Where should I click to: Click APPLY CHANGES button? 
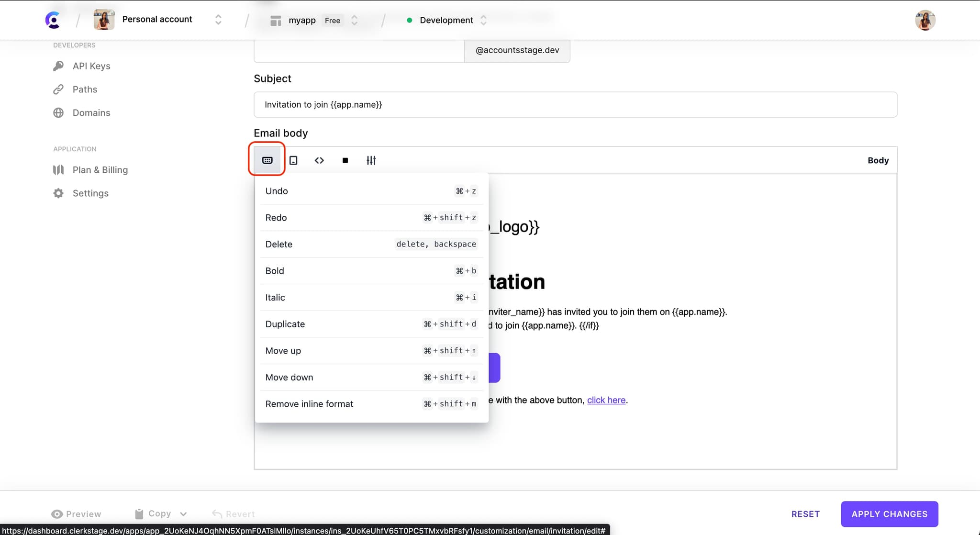(890, 514)
